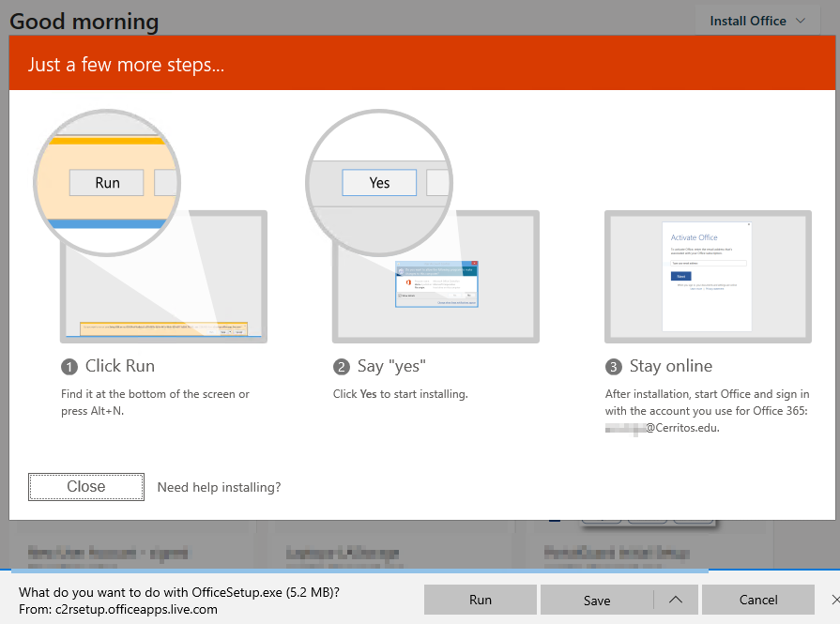Click the 'Good morning' greeting text
Viewport: 840px width, 624px height.
[84, 22]
